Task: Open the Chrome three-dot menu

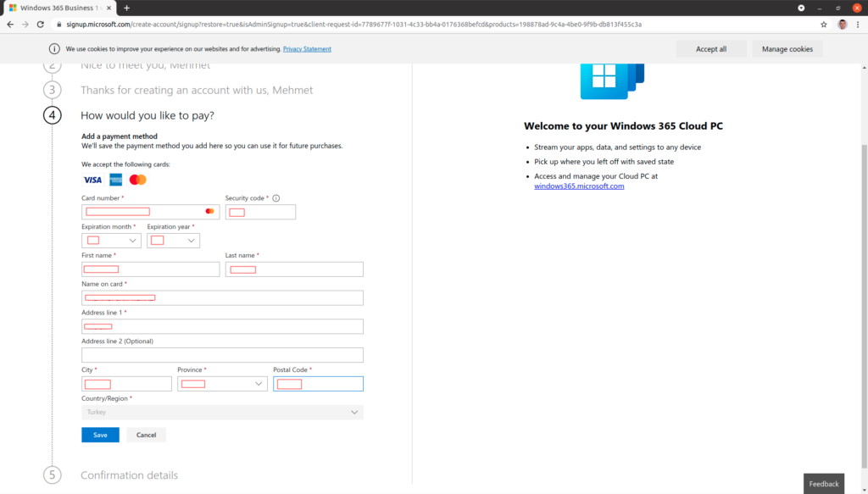Action: [858, 25]
